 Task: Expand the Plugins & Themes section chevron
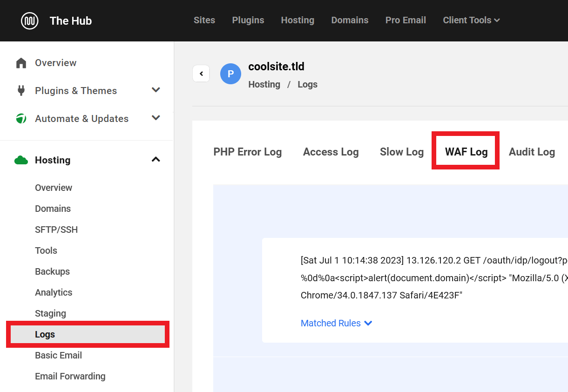click(x=156, y=90)
